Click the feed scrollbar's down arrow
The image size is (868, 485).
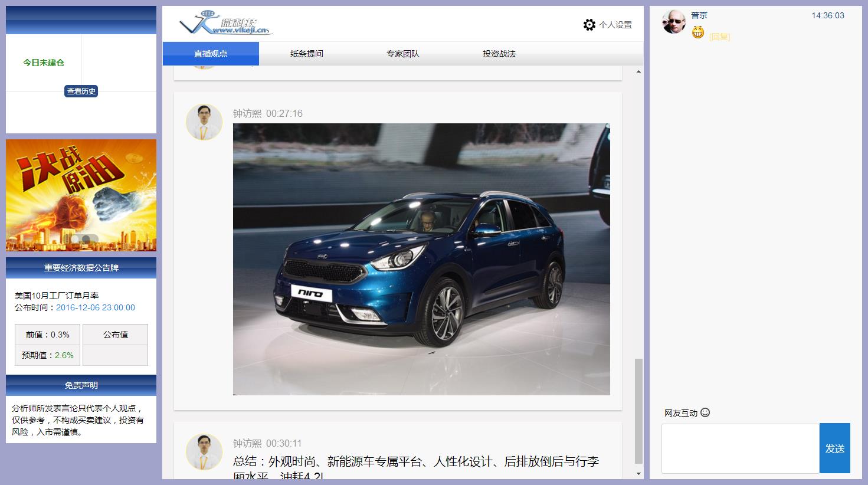pyautogui.click(x=638, y=474)
